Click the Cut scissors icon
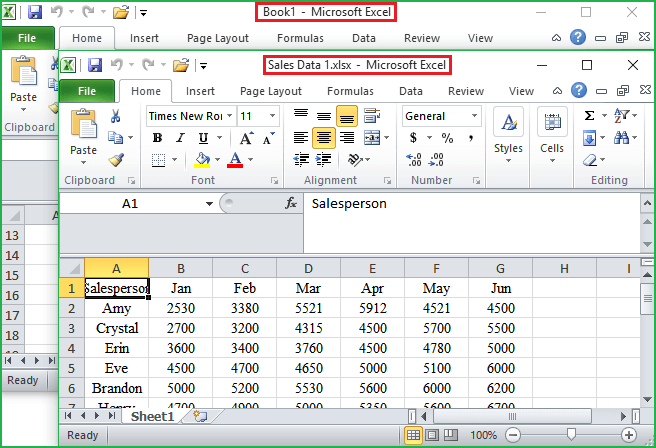This screenshot has width=656, height=448. 116,116
